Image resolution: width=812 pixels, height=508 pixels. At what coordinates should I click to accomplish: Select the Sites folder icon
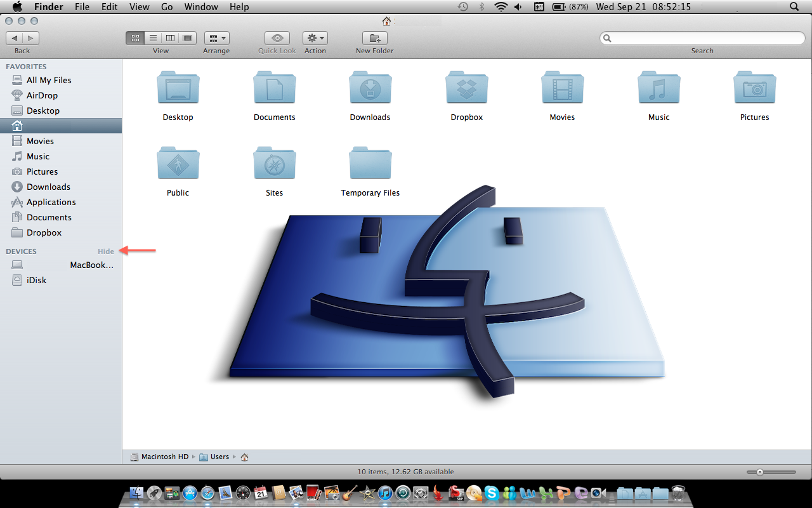tap(275, 163)
